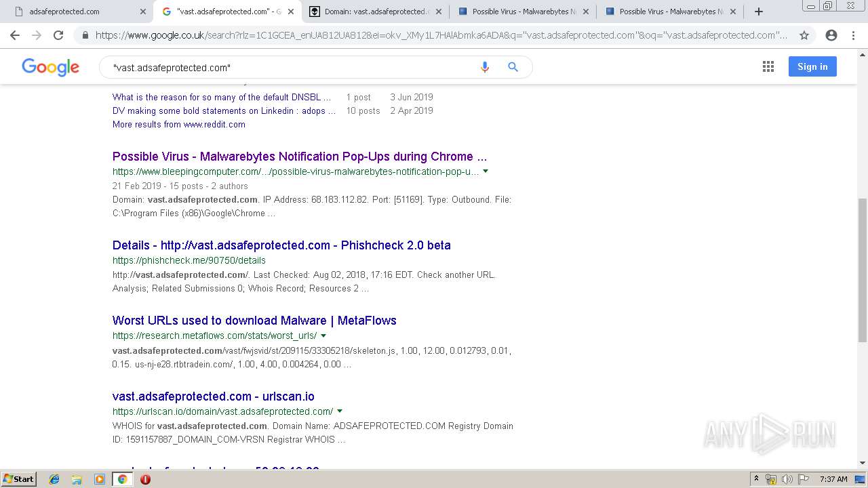Expand the bleepingcomputer.com result dropdown arrow
This screenshot has width=868, height=488.
486,171
